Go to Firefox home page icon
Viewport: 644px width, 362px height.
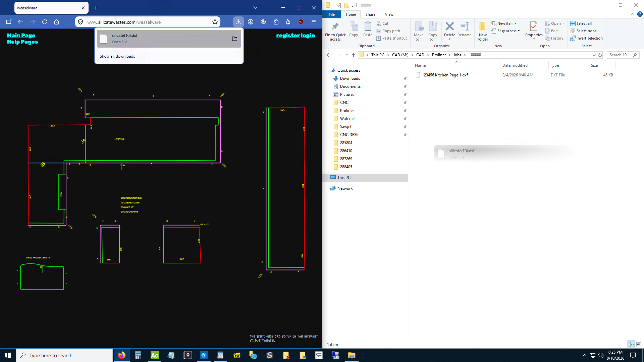57,22
